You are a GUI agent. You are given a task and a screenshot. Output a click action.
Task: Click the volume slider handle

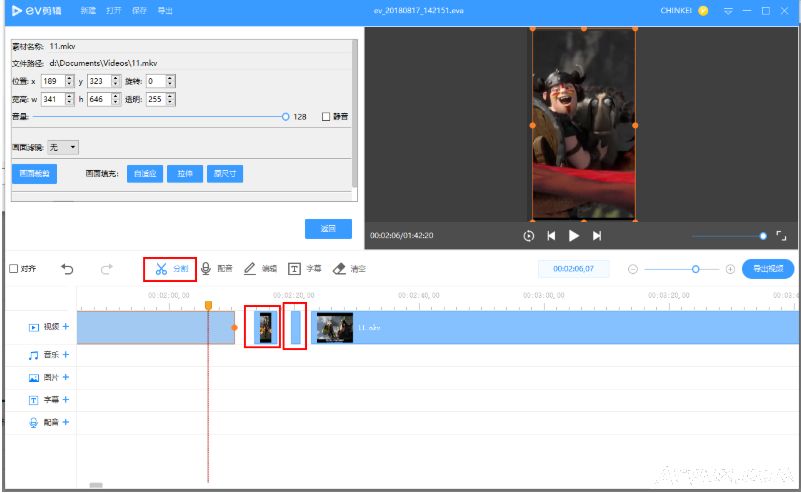point(285,116)
